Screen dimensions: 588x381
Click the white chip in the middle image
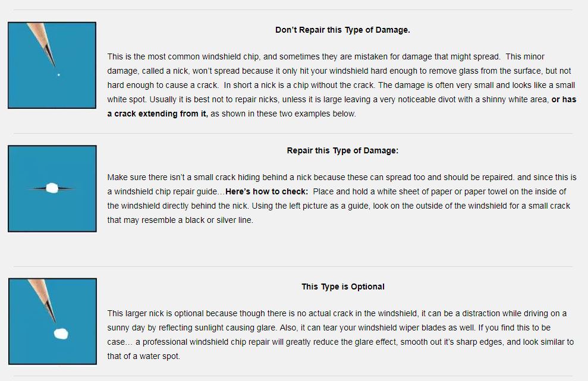tap(52, 188)
